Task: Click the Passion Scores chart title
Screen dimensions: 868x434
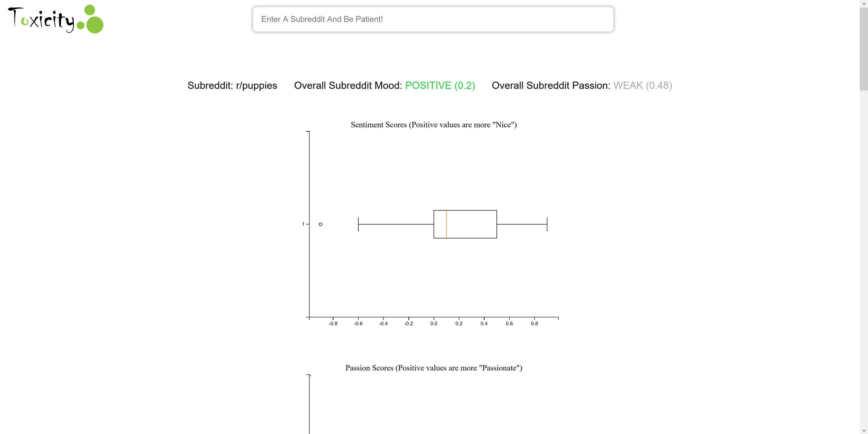Action: coord(434,368)
